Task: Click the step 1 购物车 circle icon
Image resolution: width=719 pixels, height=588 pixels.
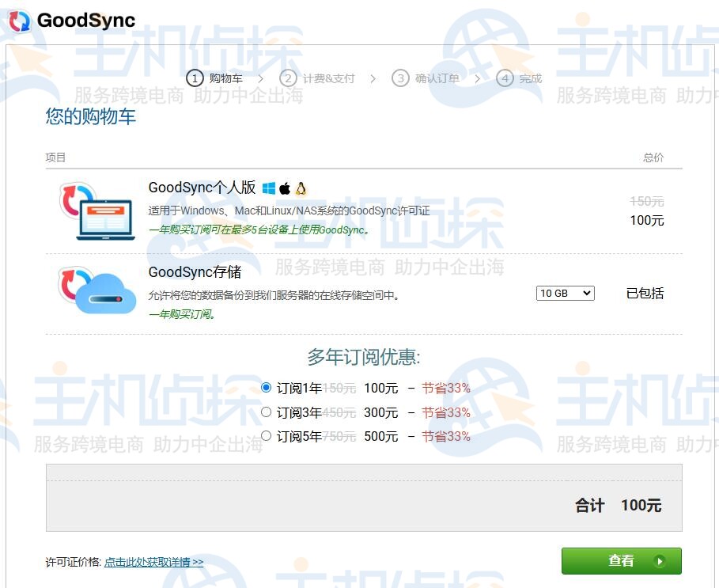Action: (x=194, y=78)
